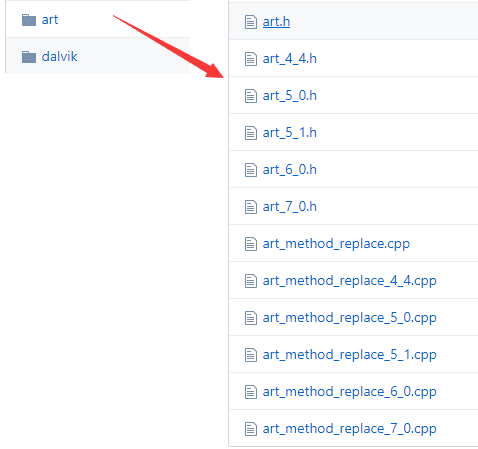Click file icon beside art_method_replace_6_0.cpp
478x449 pixels.
(x=251, y=392)
